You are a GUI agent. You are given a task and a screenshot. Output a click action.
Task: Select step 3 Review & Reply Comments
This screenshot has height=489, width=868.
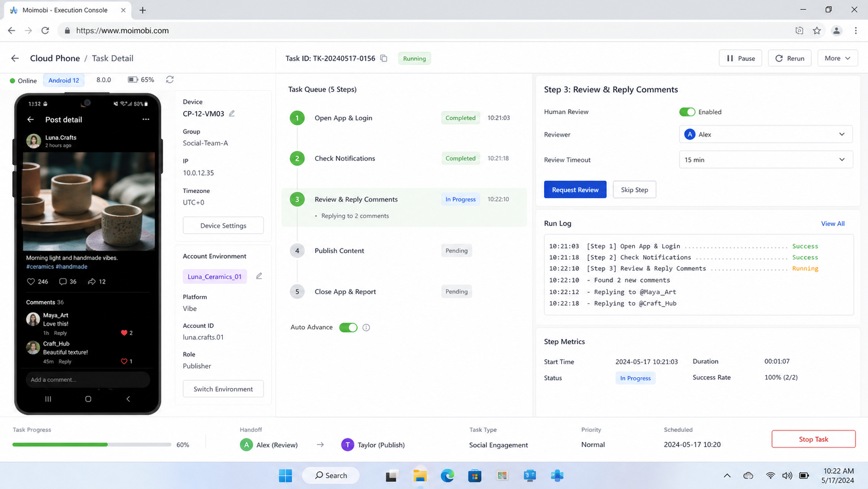(404, 207)
